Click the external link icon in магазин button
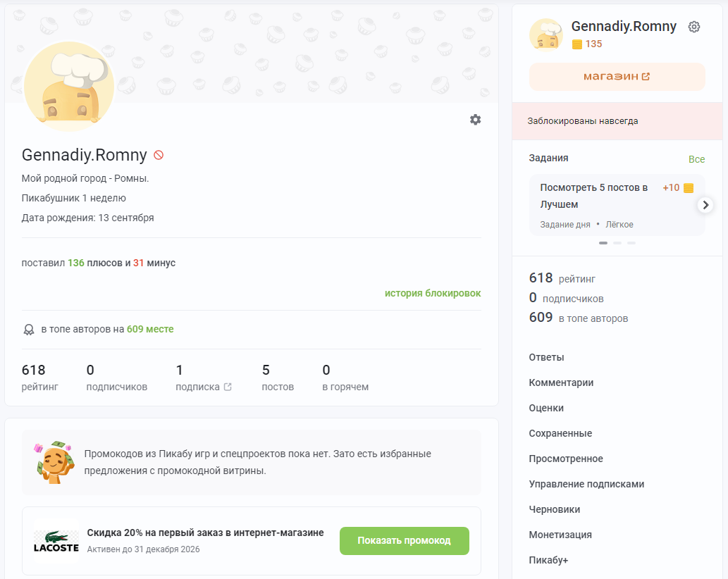Viewport: 728px width, 579px height. click(646, 76)
